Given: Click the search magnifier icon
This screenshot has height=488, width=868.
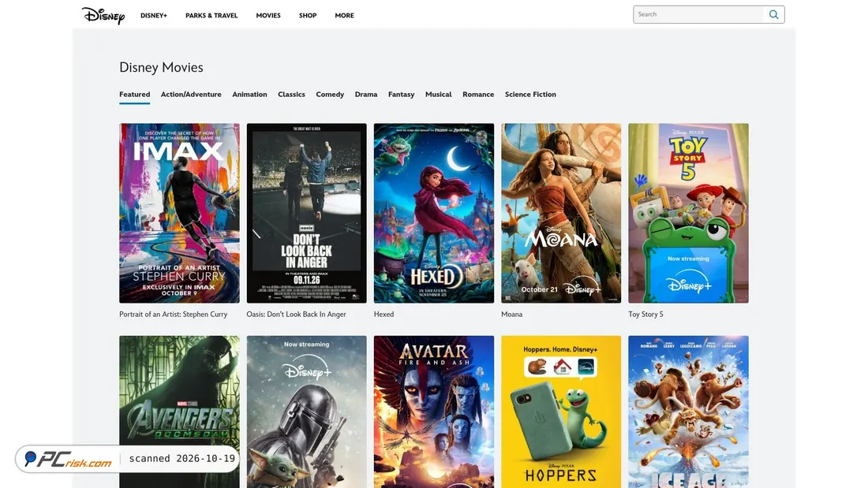Looking at the screenshot, I should [773, 15].
